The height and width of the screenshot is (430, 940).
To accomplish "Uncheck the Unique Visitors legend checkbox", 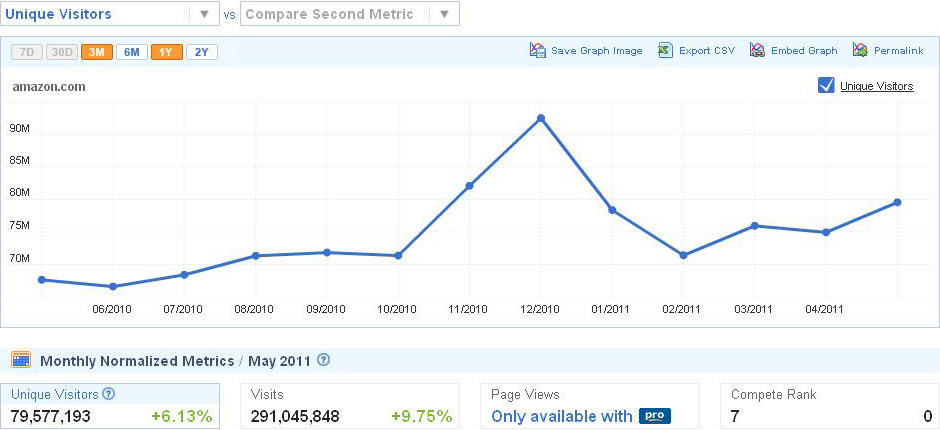I will [826, 86].
